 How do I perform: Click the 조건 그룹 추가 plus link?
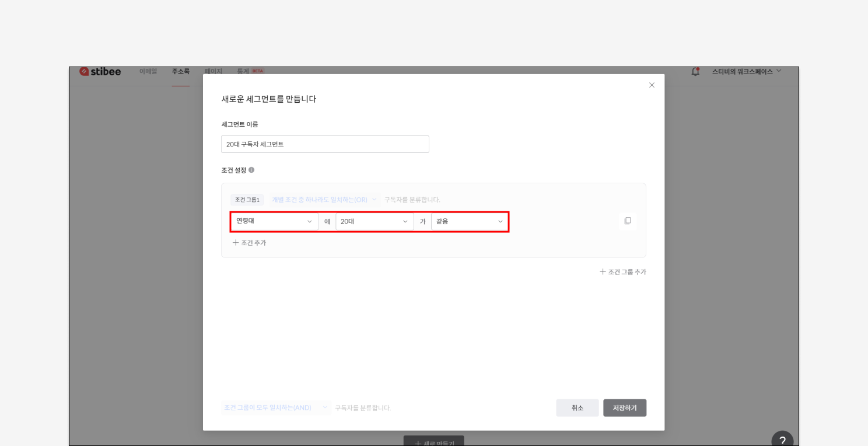tap(622, 272)
